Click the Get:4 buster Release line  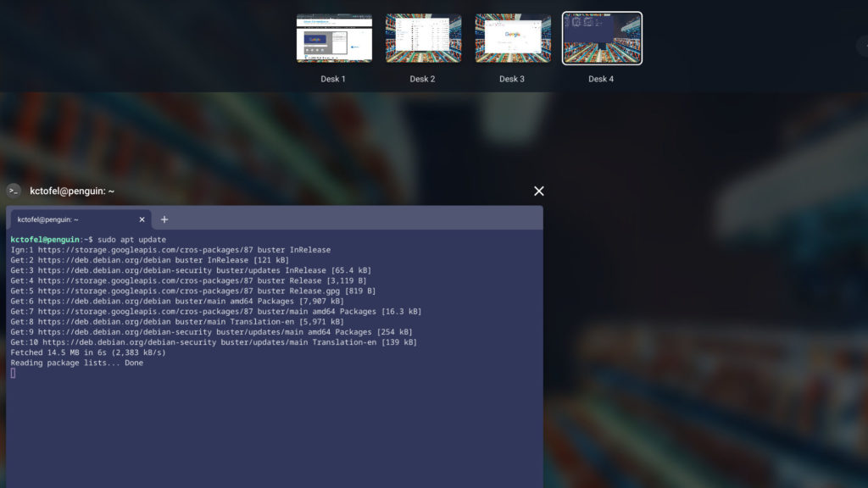click(188, 280)
